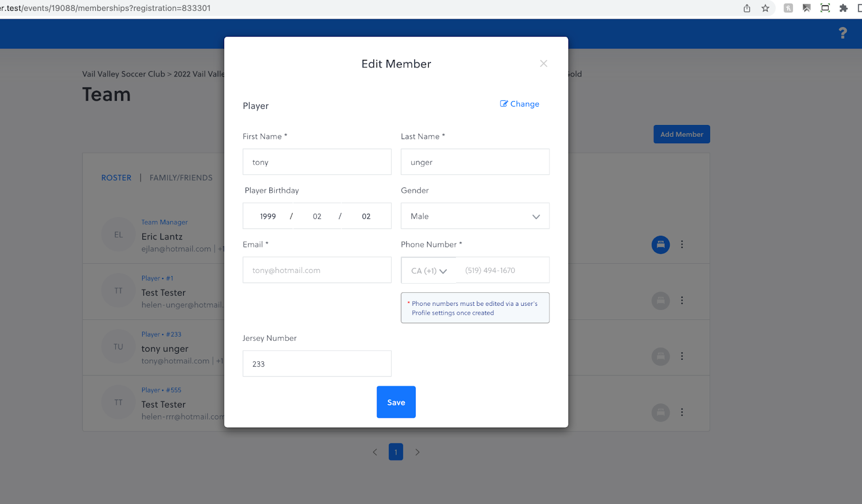Image resolution: width=862 pixels, height=504 pixels.
Task: Click the EL avatar for Eric Lantz
Action: [x=119, y=235]
